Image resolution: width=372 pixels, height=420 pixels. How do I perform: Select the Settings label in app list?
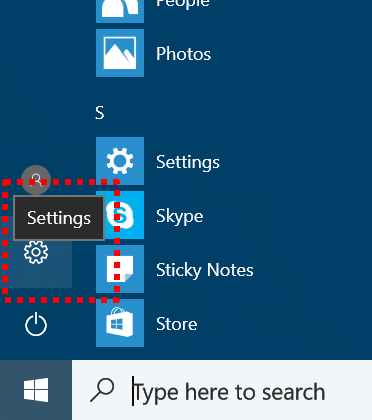pos(188,162)
